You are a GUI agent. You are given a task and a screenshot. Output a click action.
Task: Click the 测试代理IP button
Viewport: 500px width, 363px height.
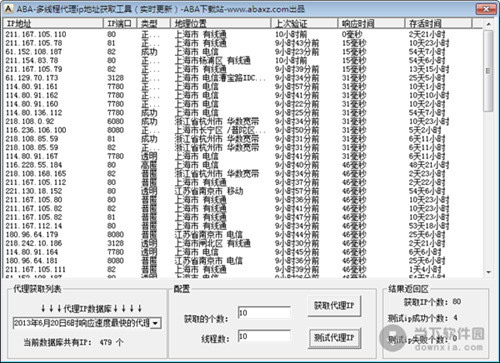335,338
